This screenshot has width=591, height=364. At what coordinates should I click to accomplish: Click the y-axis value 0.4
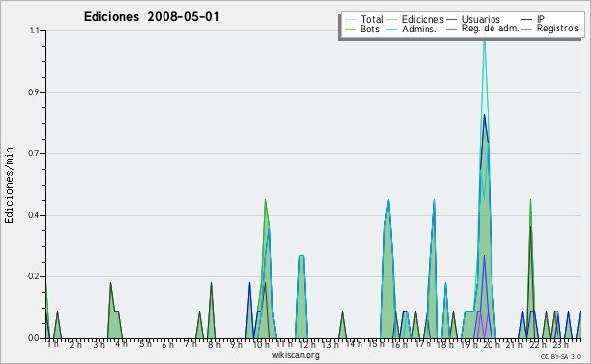pos(34,215)
